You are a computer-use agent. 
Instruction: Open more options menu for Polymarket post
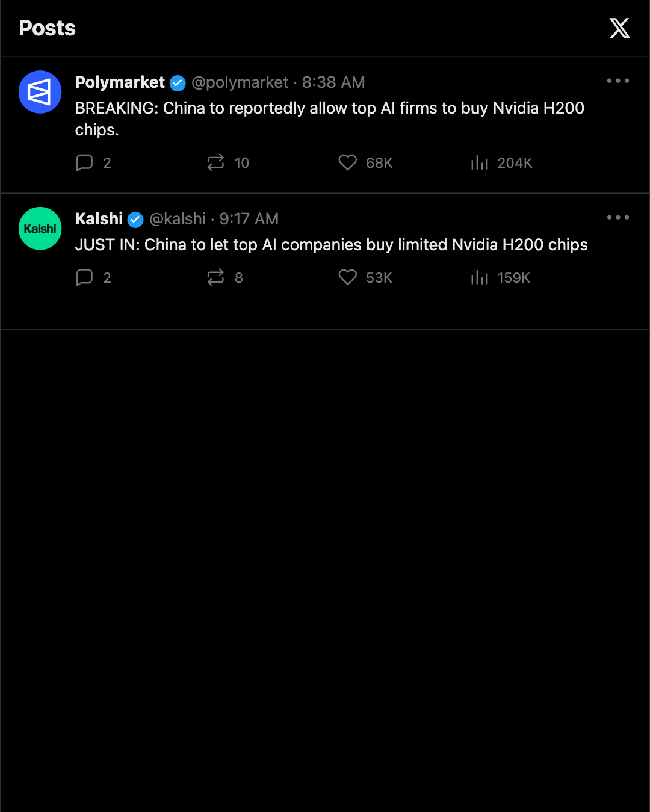[x=618, y=81]
